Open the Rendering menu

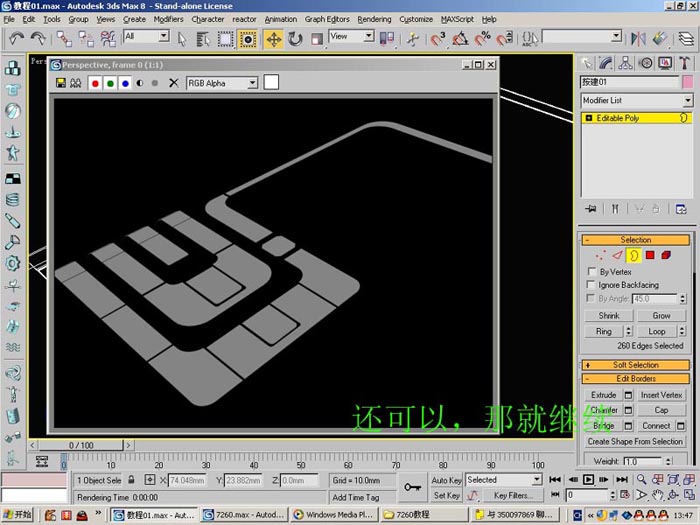[x=374, y=19]
